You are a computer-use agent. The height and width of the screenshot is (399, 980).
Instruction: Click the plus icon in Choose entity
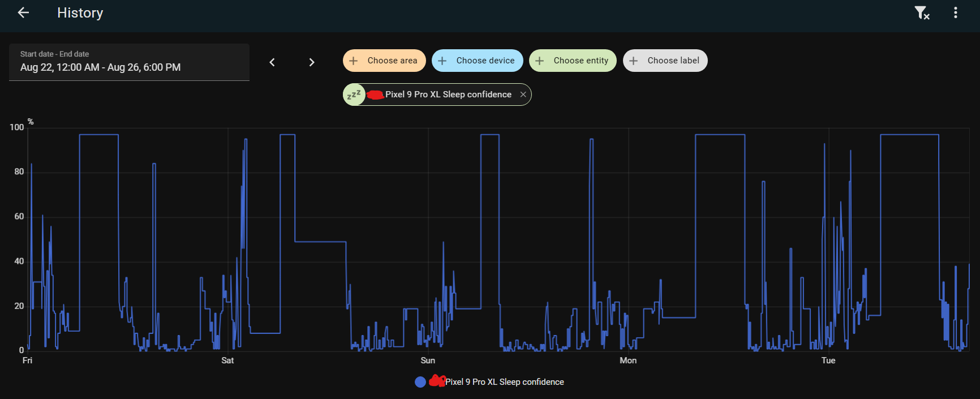coord(540,61)
